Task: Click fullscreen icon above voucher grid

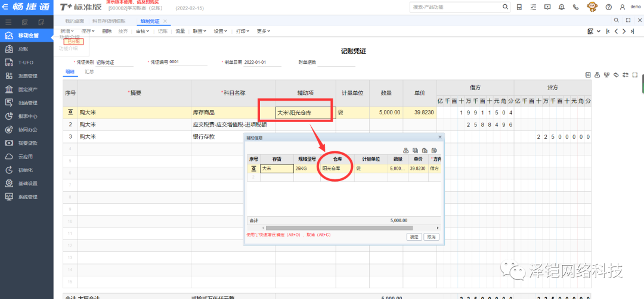Action: click(636, 75)
